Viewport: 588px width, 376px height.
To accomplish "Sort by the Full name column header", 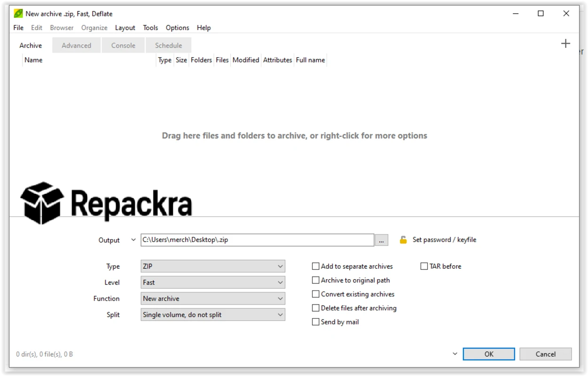I will [x=310, y=60].
